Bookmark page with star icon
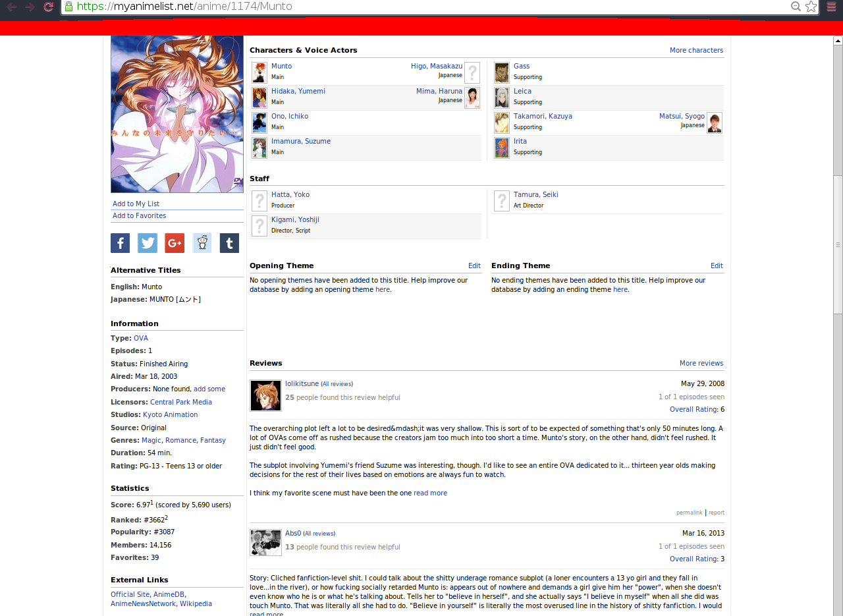843x616 pixels. pyautogui.click(x=811, y=7)
